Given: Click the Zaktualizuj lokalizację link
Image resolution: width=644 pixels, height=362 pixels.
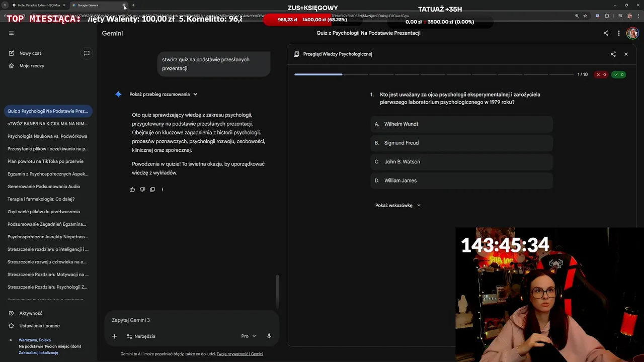Looking at the screenshot, I should coord(39,352).
